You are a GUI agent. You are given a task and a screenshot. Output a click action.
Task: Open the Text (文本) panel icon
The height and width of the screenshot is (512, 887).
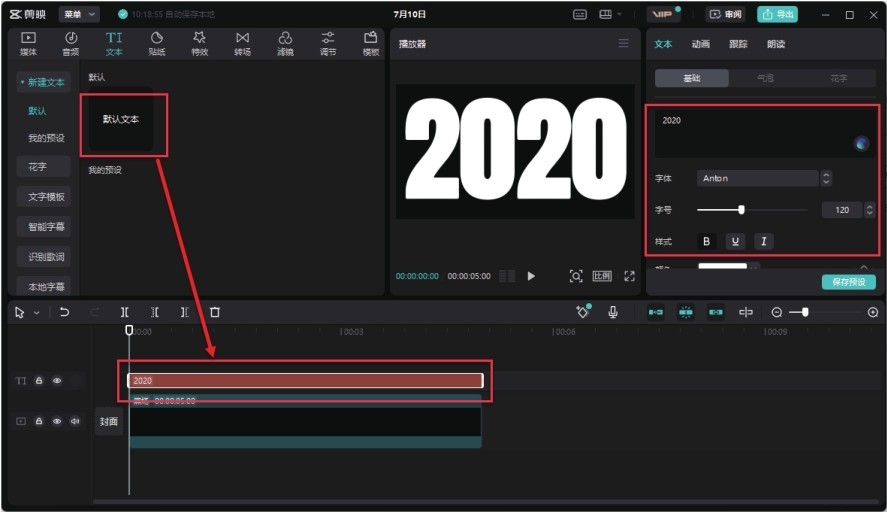[114, 44]
